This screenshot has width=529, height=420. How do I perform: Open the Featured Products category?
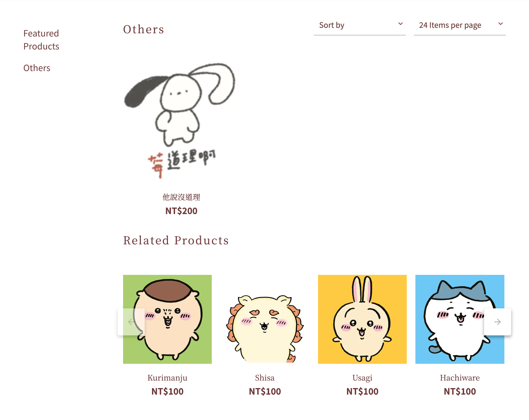(x=41, y=40)
